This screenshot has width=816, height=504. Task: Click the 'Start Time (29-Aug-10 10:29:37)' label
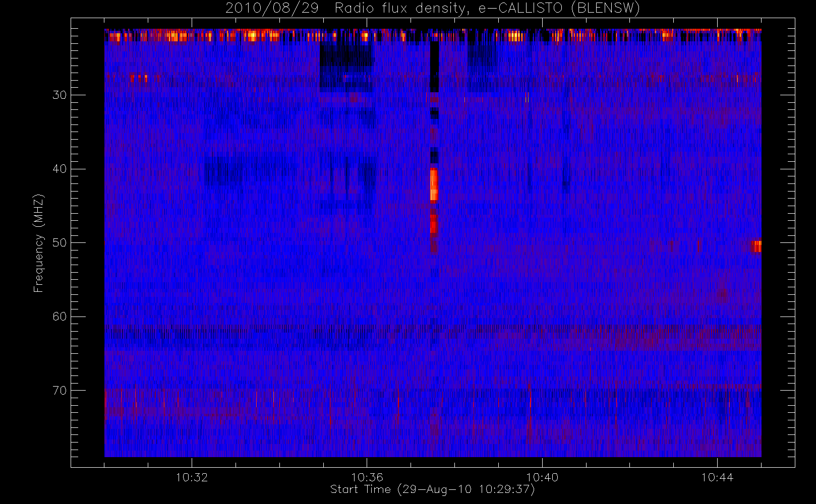[x=432, y=489]
